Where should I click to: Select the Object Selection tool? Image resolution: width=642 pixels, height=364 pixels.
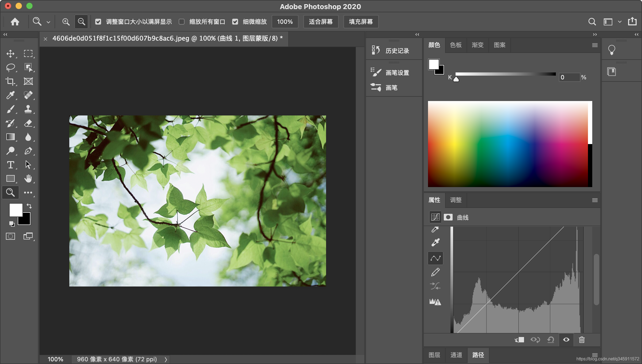(x=28, y=67)
